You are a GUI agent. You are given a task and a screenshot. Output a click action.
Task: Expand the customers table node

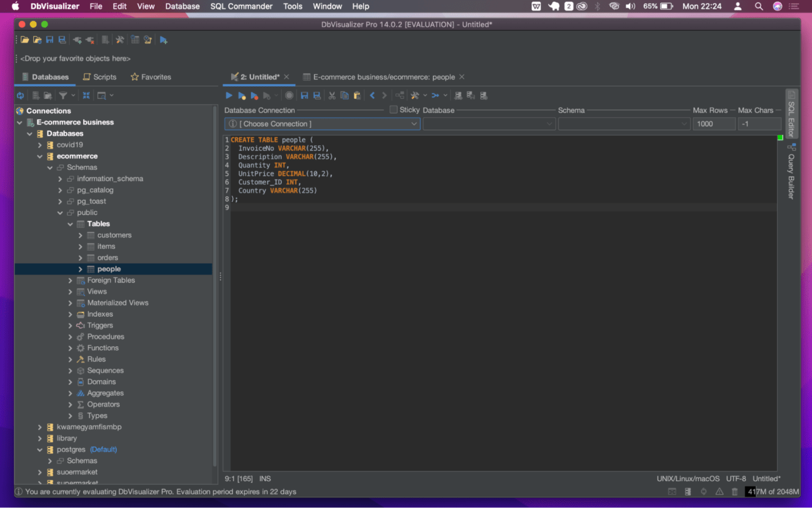(79, 235)
